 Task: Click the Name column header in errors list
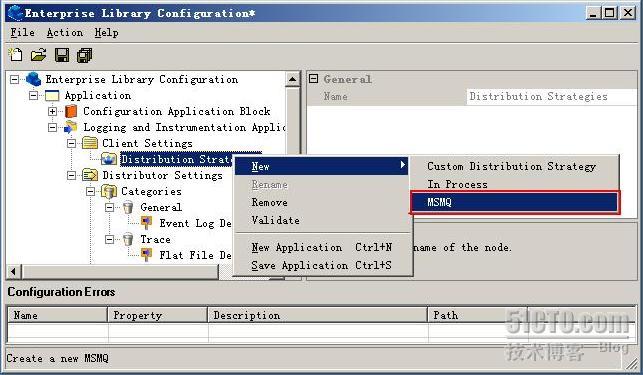pyautogui.click(x=57, y=315)
